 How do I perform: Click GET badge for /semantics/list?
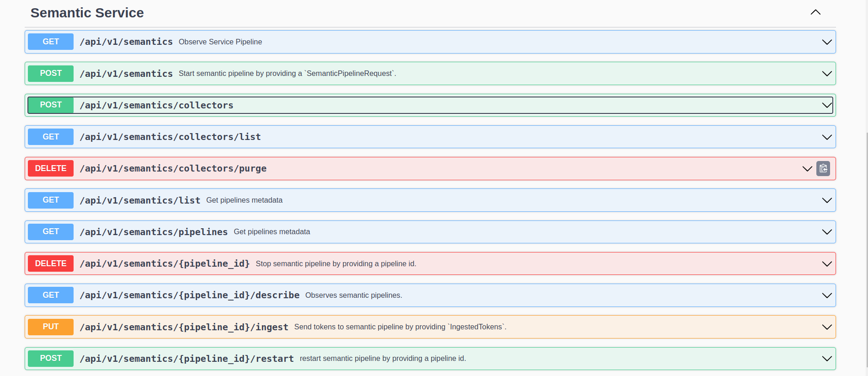pos(51,200)
